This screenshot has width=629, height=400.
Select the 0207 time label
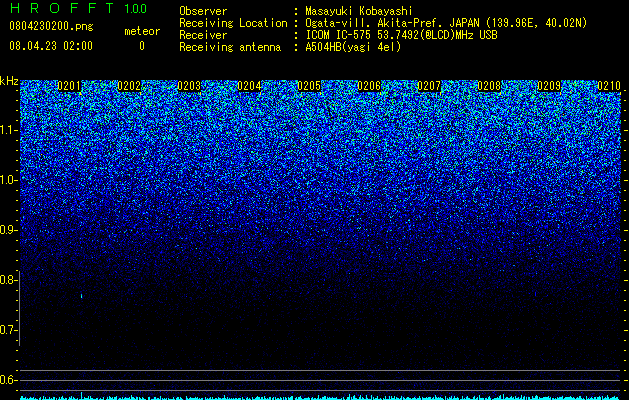[x=429, y=86]
